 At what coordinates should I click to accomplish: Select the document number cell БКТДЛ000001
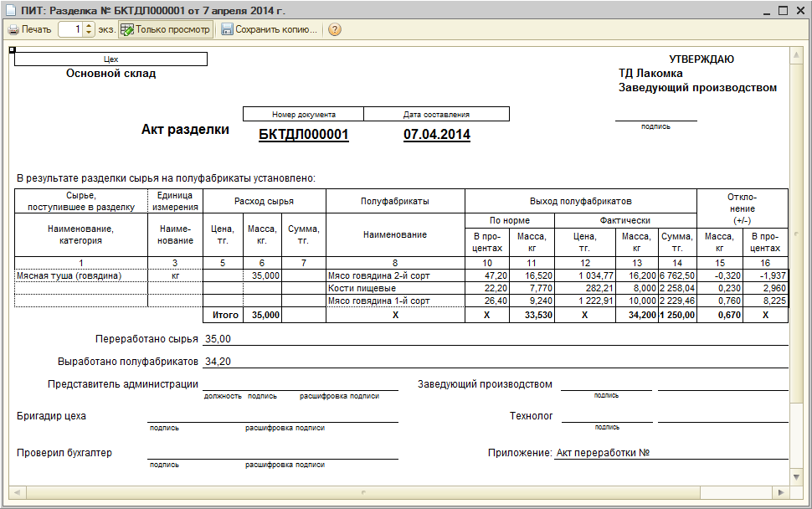tap(303, 134)
